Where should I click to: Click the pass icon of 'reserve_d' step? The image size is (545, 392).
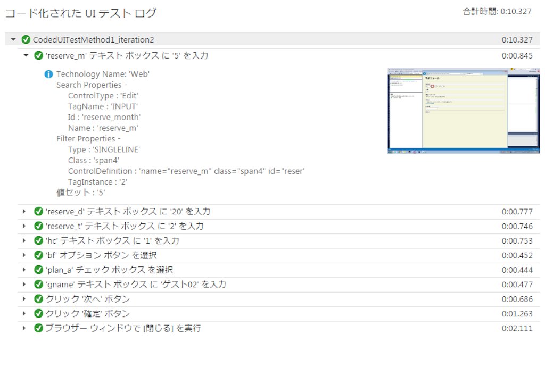pyautogui.click(x=38, y=212)
